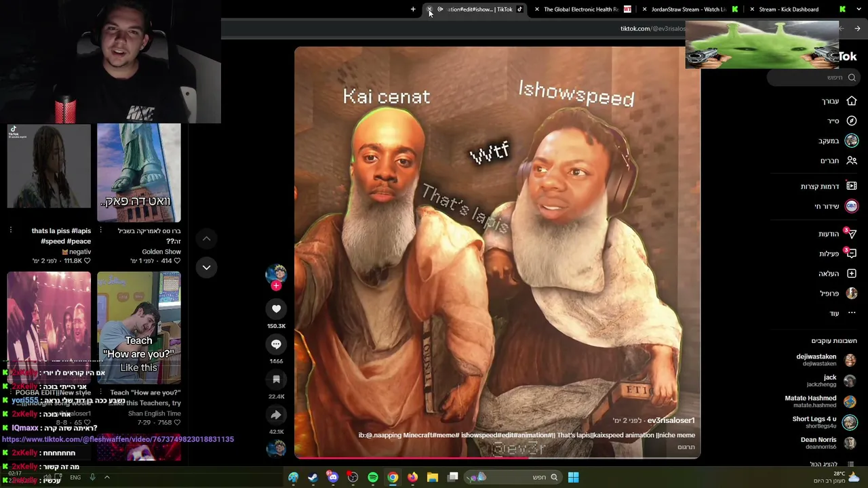Open the Messages paper plane icon
Viewport: 868px width, 488px height.
[852, 234]
